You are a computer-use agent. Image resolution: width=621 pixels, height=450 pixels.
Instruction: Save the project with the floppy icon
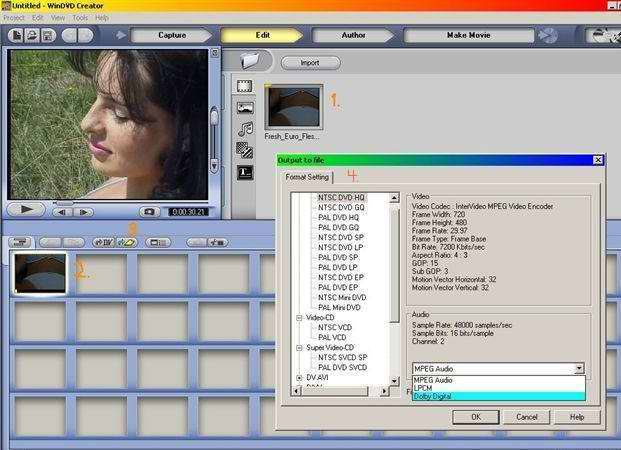pos(48,35)
